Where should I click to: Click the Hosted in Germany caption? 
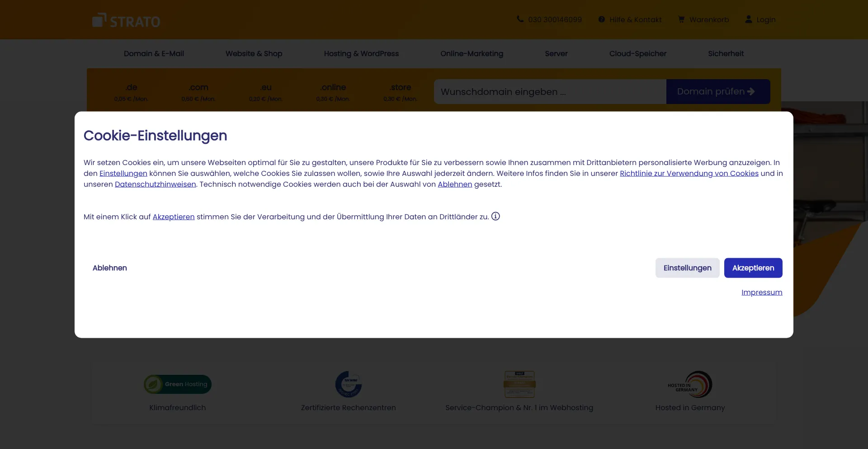(x=690, y=408)
